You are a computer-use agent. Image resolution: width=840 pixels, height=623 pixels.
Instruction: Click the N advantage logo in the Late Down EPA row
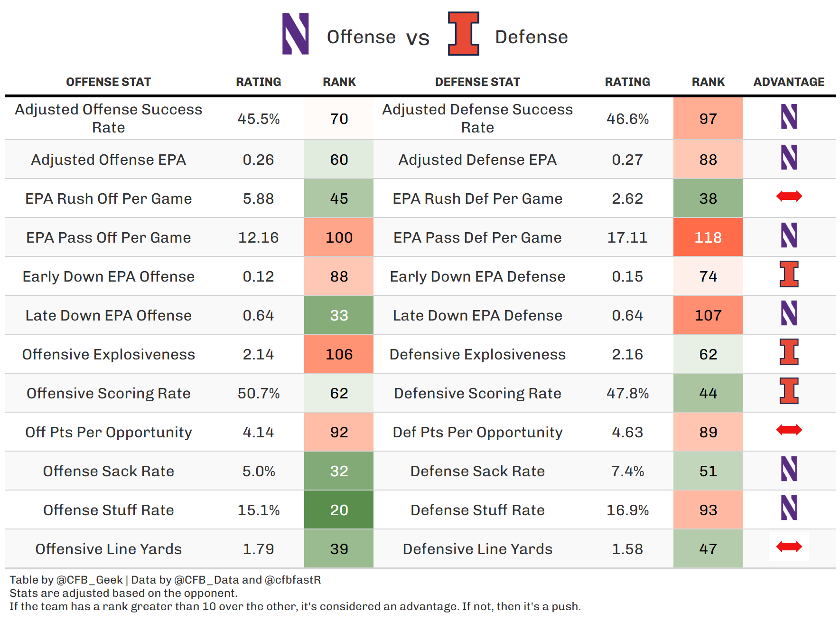point(789,313)
